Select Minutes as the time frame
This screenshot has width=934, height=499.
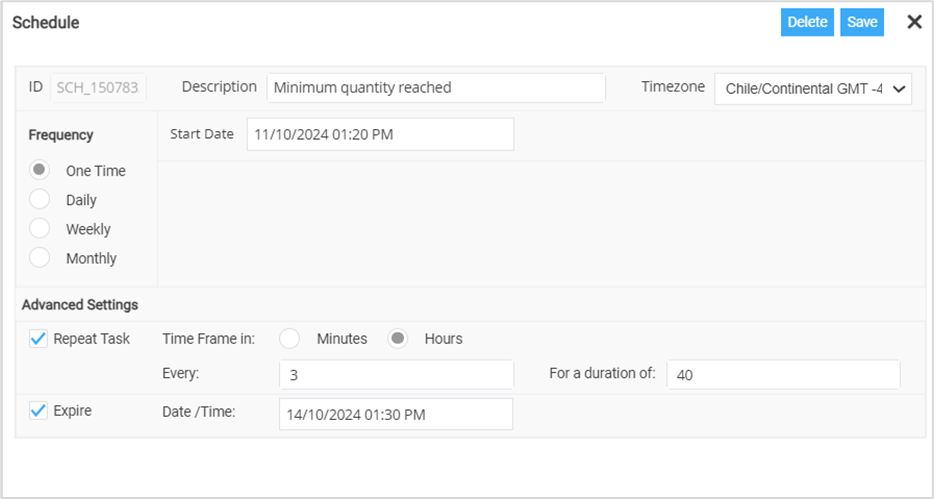tap(290, 339)
